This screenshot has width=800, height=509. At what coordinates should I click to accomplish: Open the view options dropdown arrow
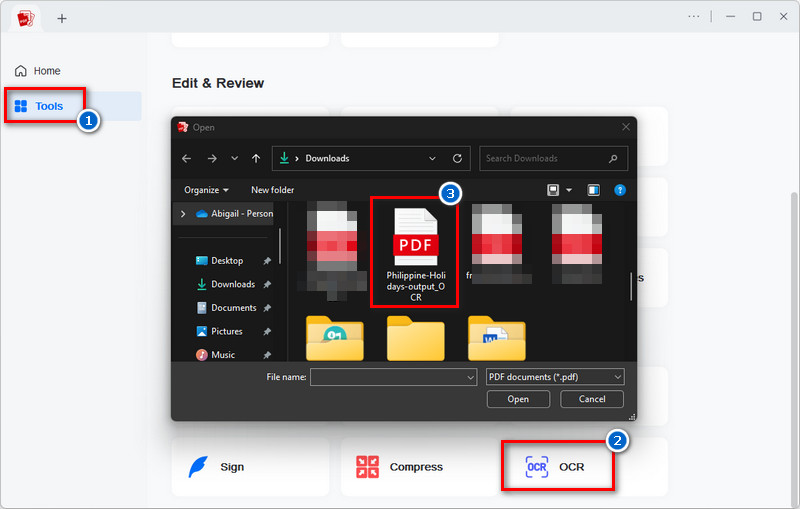coord(569,190)
